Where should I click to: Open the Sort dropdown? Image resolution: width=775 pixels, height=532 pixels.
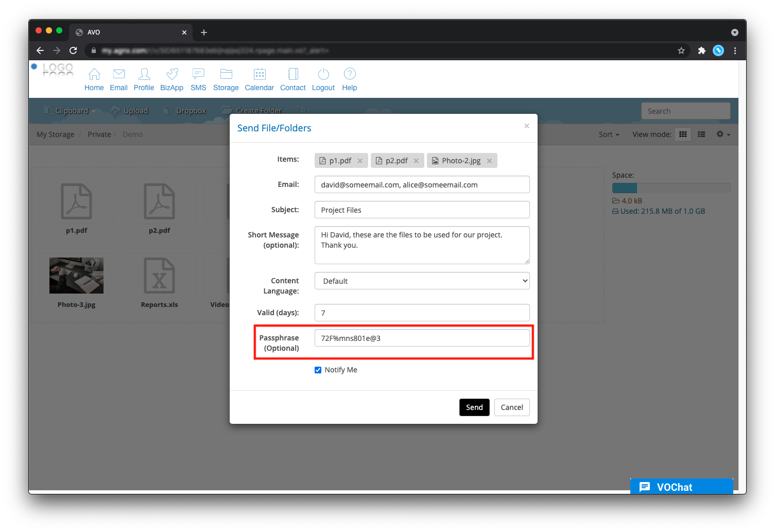609,134
